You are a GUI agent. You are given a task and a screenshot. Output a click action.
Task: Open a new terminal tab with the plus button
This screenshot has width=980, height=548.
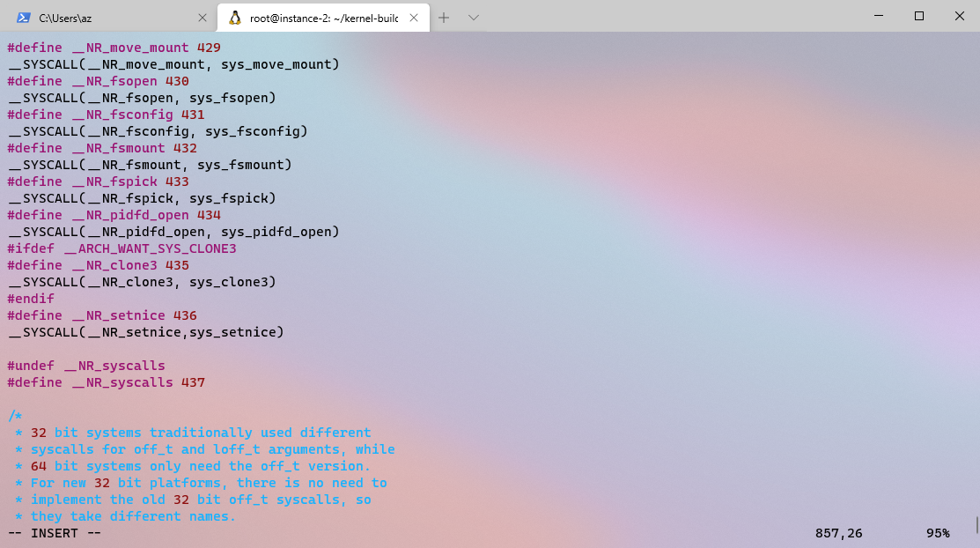(444, 16)
